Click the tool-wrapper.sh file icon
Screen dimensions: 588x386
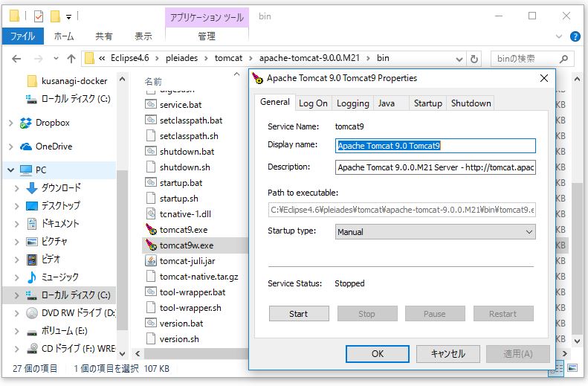151,308
